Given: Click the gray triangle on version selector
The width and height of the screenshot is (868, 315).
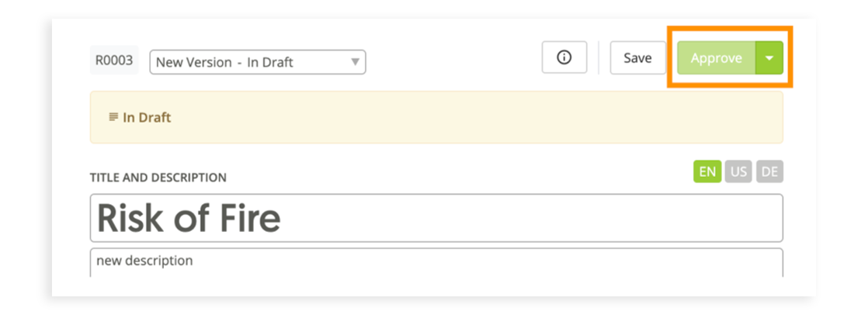Looking at the screenshot, I should click(356, 62).
